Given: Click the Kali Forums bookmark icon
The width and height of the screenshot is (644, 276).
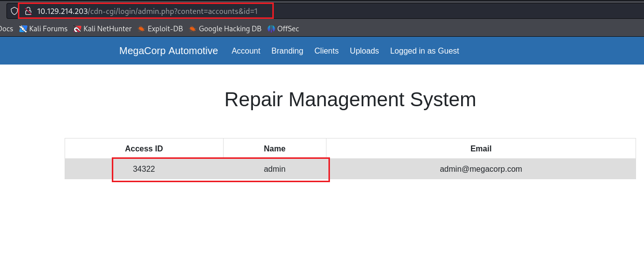Looking at the screenshot, I should tap(23, 29).
